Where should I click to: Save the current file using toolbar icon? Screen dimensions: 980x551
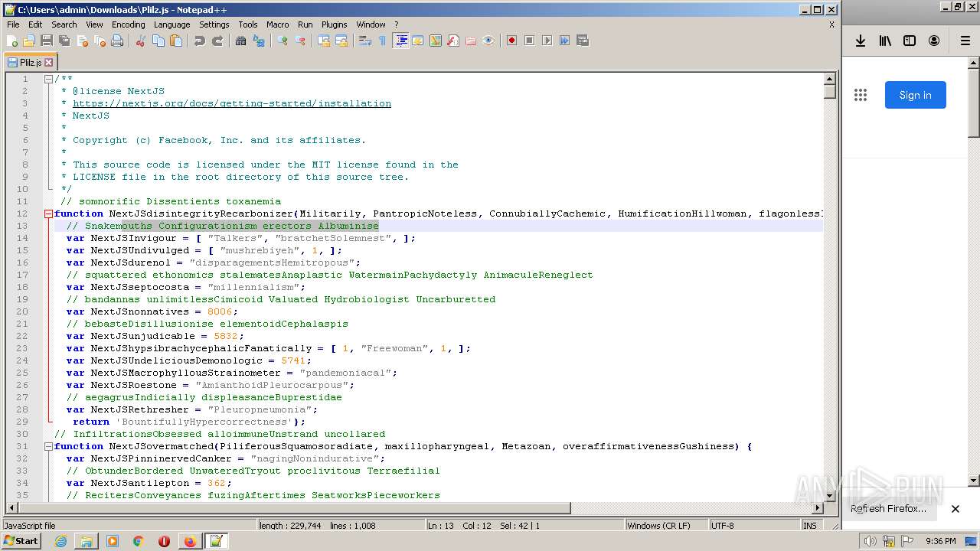tap(47, 41)
